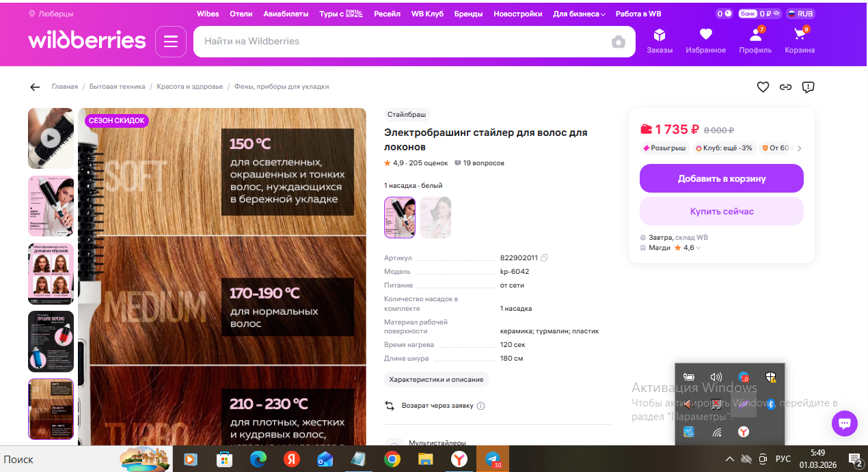The height and width of the screenshot is (472, 868).
Task: Open Yandex Browser tray icon
Action: (744, 432)
